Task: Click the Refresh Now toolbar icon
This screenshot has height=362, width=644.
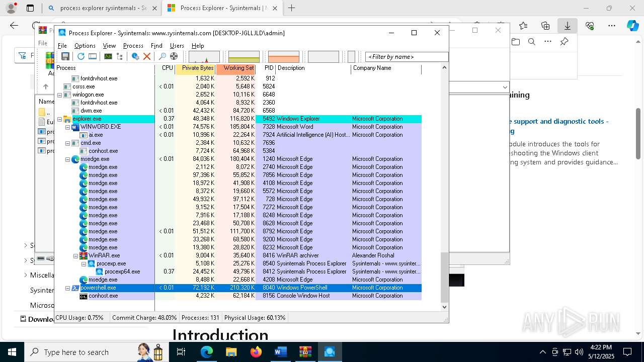Action: [80, 56]
